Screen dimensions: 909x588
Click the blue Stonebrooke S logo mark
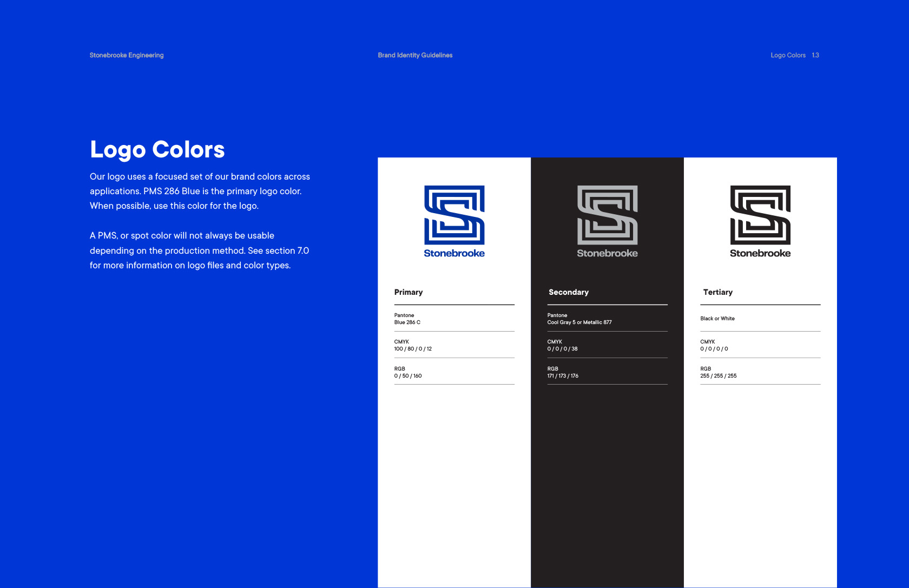pos(454,215)
